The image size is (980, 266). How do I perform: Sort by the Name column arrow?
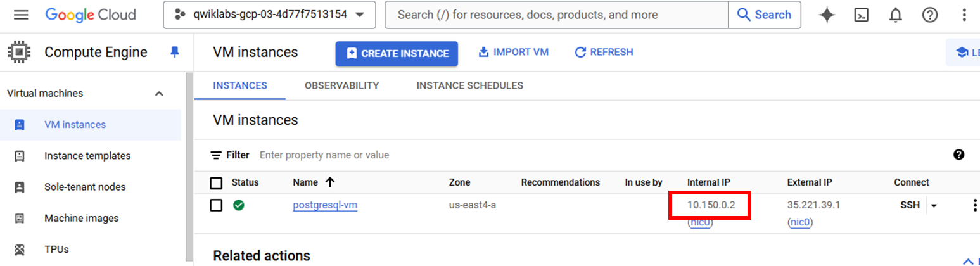[329, 182]
